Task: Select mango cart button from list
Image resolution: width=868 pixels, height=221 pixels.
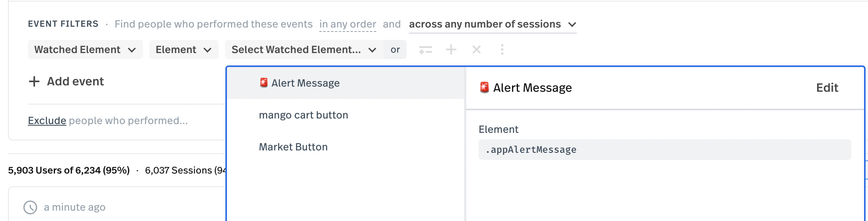Action: click(346, 115)
